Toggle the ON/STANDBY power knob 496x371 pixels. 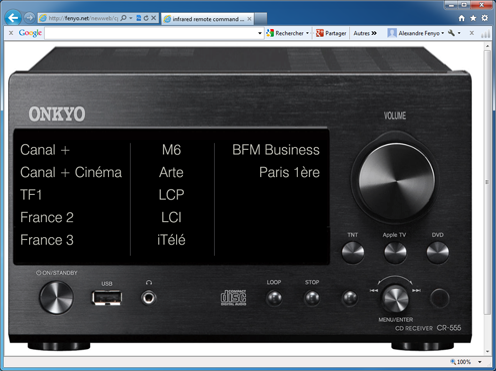[56, 298]
